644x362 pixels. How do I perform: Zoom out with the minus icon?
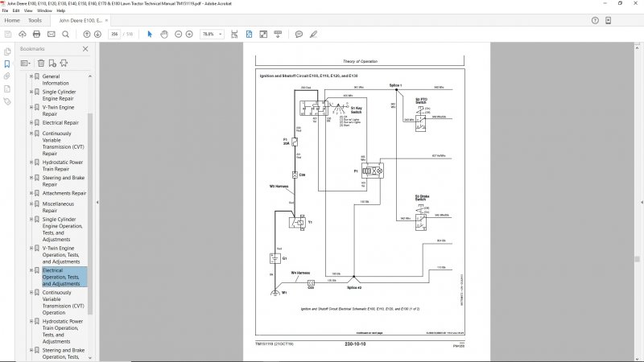178,35
